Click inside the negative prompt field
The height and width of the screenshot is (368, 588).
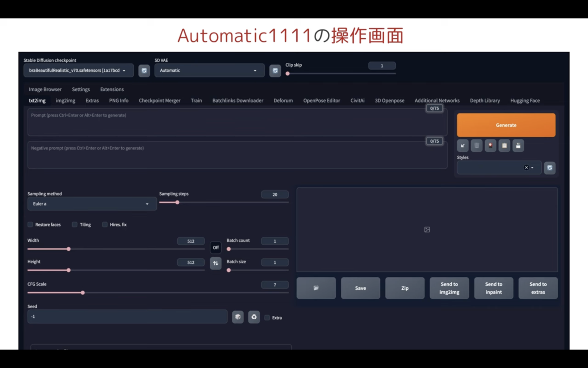(237, 155)
